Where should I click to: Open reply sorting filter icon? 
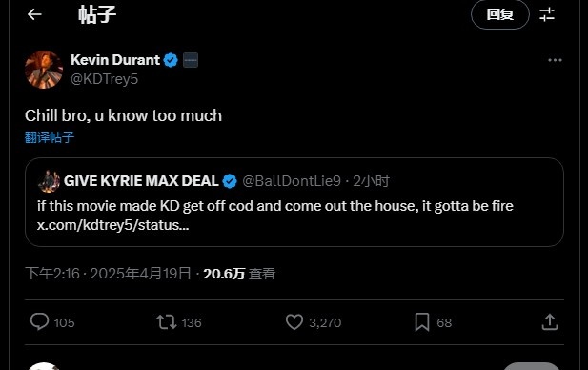tap(547, 14)
